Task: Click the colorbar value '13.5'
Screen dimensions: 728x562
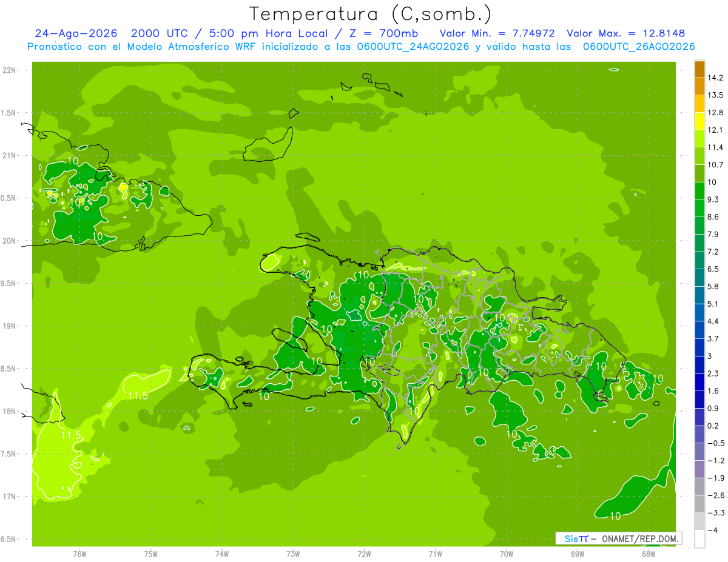Action: pos(715,95)
